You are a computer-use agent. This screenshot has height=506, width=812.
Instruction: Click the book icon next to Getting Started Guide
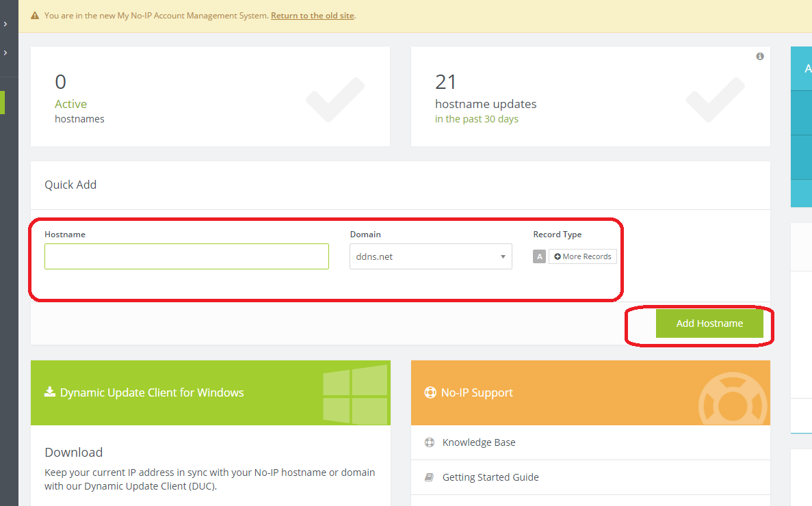(x=430, y=477)
